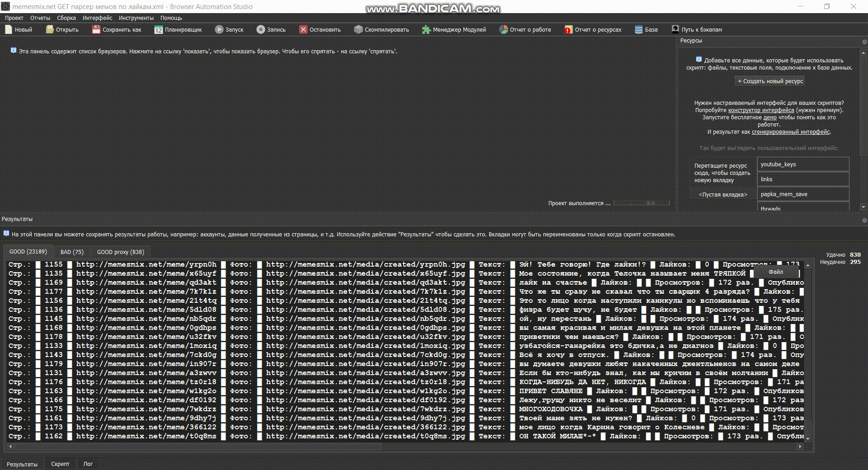The height and width of the screenshot is (470, 868).
Task: Open the Инструменты menu
Action: (x=136, y=18)
